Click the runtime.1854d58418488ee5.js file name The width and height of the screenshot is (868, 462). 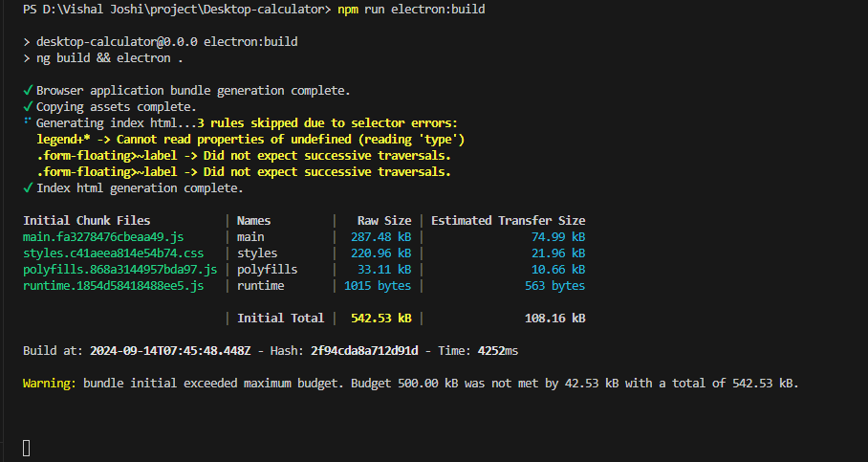pyautogui.click(x=113, y=286)
